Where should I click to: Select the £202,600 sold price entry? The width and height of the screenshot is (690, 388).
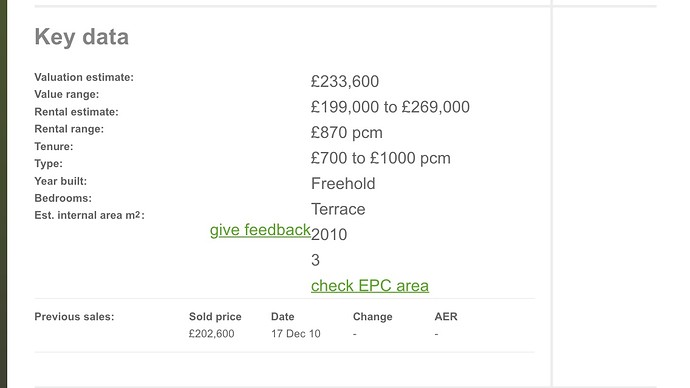[211, 334]
